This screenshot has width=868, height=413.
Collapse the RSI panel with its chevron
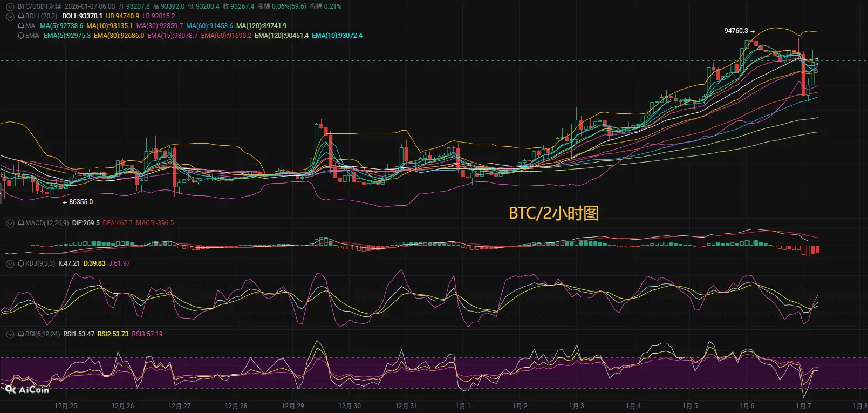pos(10,334)
